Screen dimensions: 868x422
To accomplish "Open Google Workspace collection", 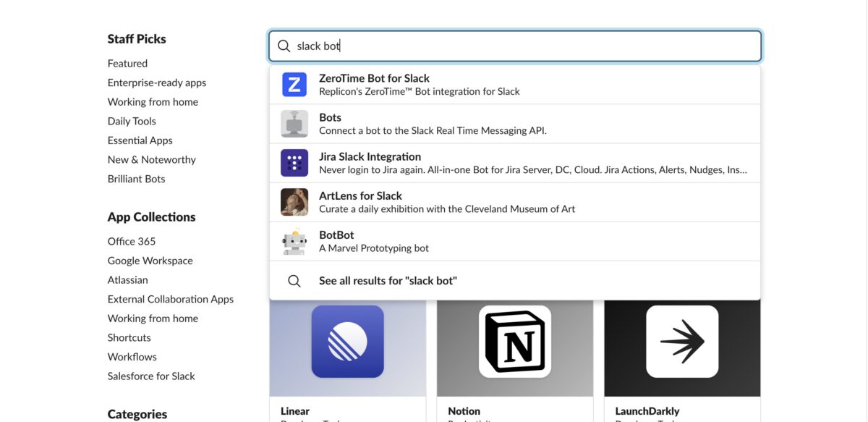I will [150, 261].
